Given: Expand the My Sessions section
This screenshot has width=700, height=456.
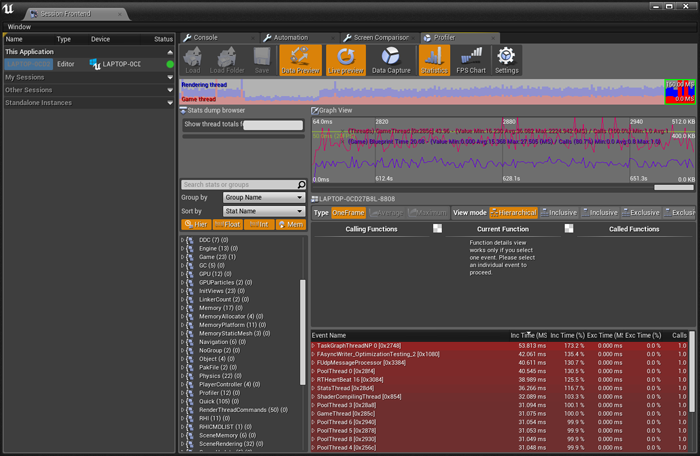Looking at the screenshot, I should [x=25, y=77].
